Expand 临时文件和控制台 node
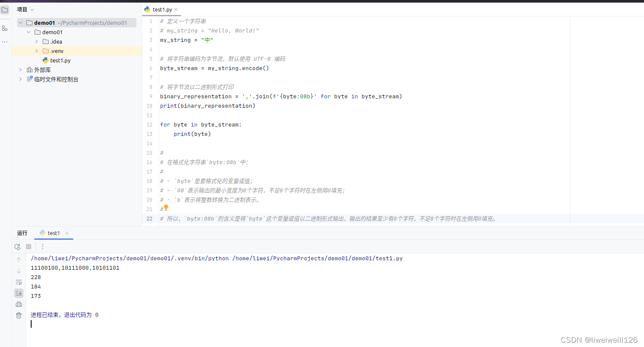Viewport: 644px width, 347px height. [20, 79]
